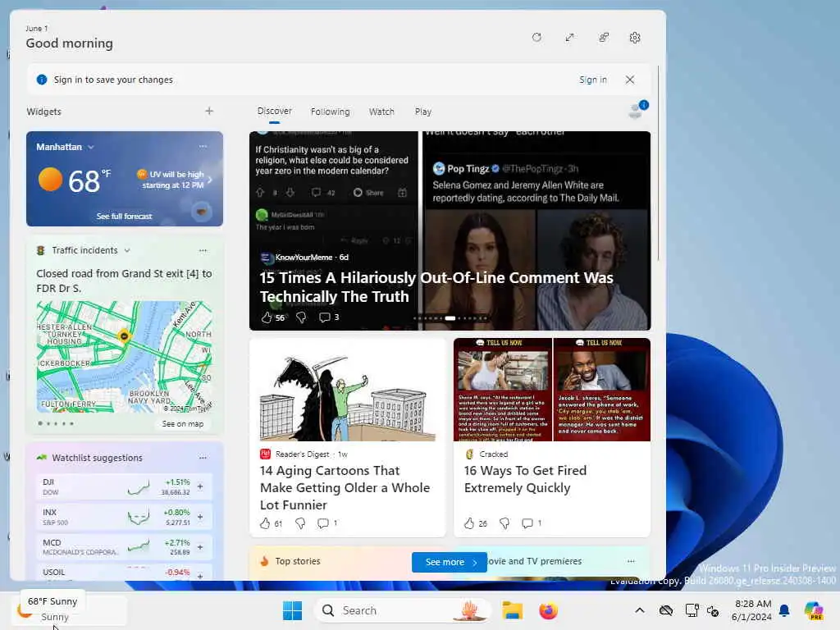The image size is (840, 630).
Task: Open the 68°F Sunny taskbar widget
Action: point(70,610)
